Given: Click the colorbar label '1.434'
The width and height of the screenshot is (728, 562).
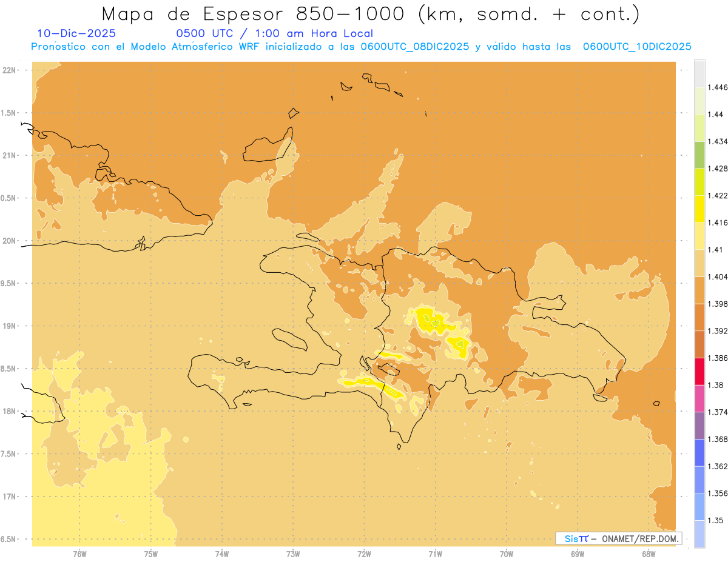Looking at the screenshot, I should pos(718,141).
